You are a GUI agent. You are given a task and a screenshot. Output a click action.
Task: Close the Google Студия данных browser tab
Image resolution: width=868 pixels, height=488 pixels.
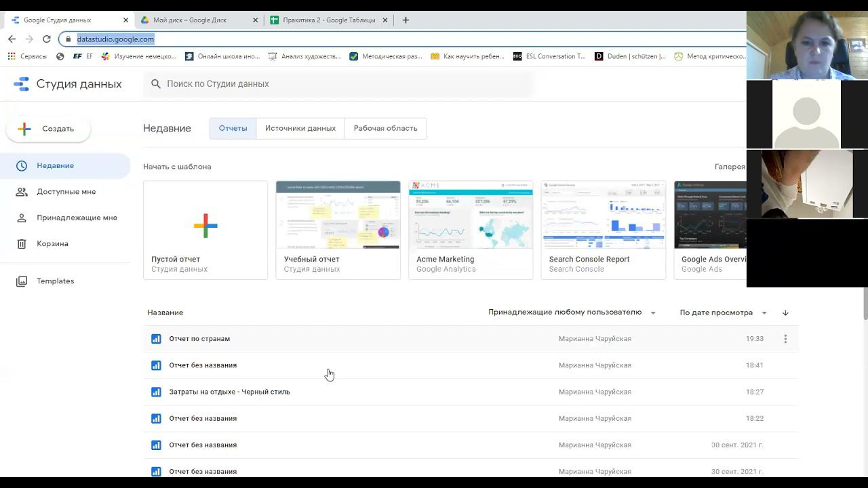[x=126, y=20]
